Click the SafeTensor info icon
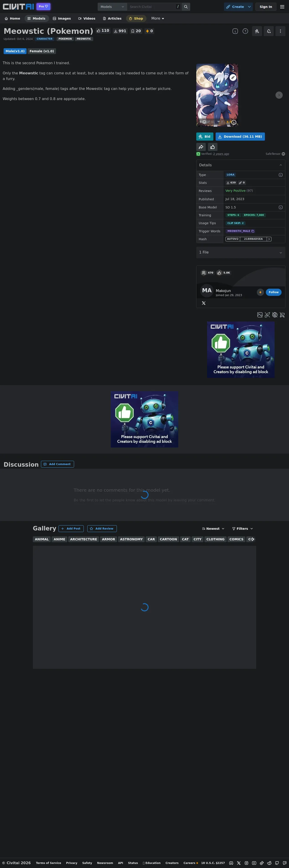This screenshot has width=289, height=868. 283,154
